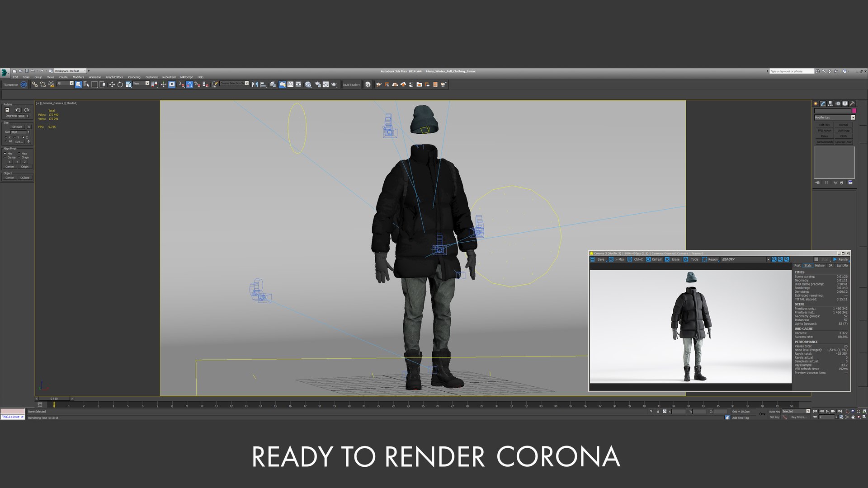Open the Utilities hammer panel

(x=852, y=103)
